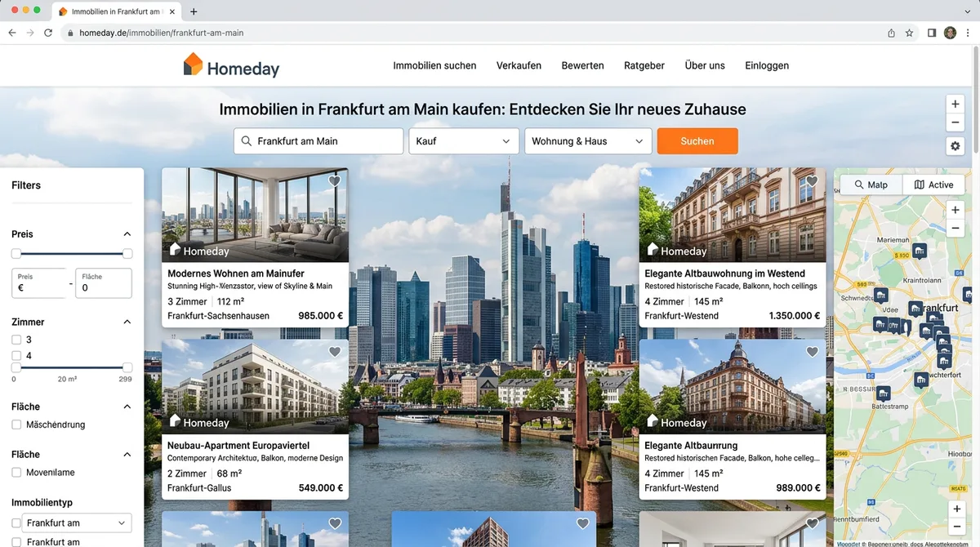Check the 3 Zimmer checkbox

[16, 340]
